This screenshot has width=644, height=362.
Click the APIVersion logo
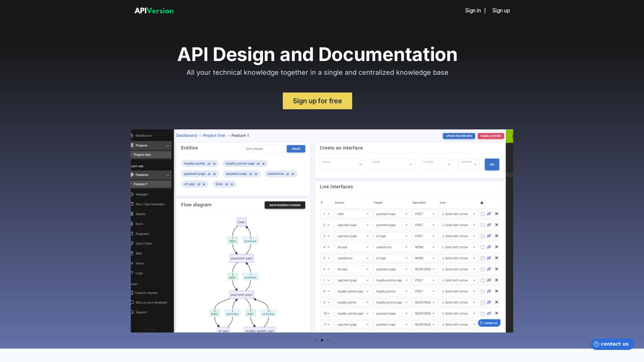click(154, 11)
